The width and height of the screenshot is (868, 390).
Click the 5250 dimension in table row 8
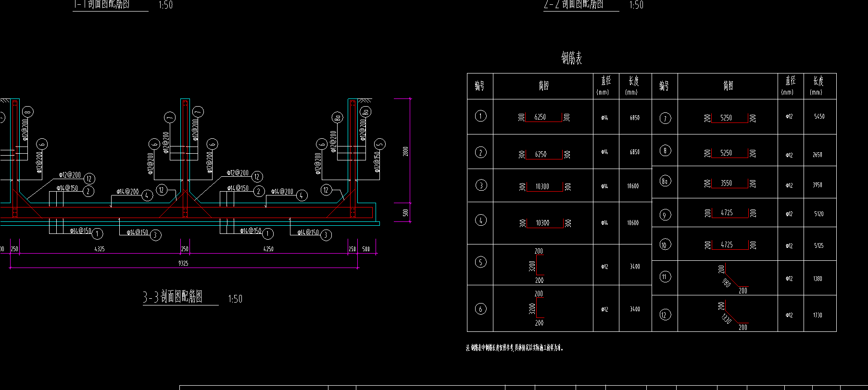pos(726,153)
